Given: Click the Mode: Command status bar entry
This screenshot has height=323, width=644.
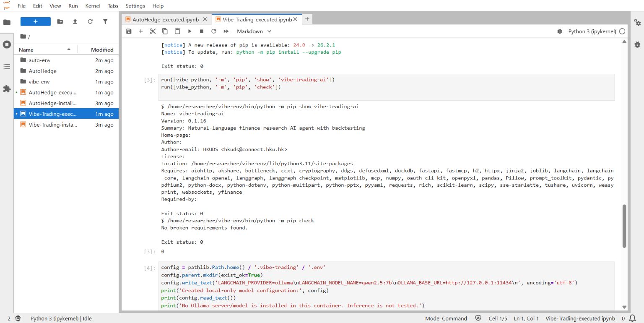Looking at the screenshot, I should click(x=446, y=318).
